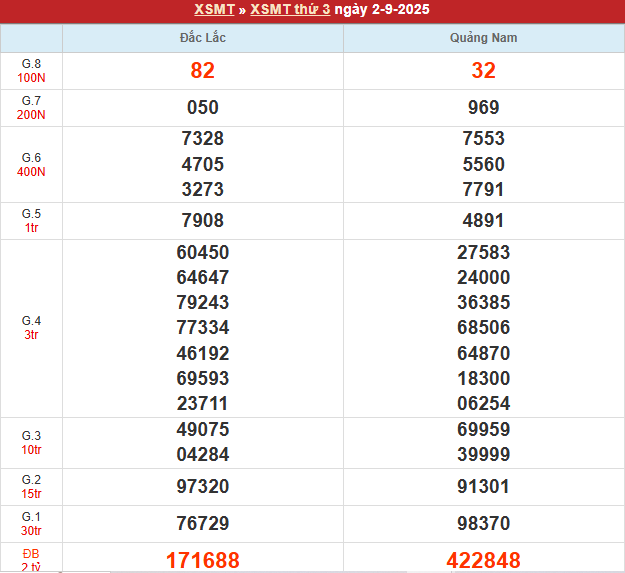
Task: Click the G.6 400N row label
Action: click(31, 165)
